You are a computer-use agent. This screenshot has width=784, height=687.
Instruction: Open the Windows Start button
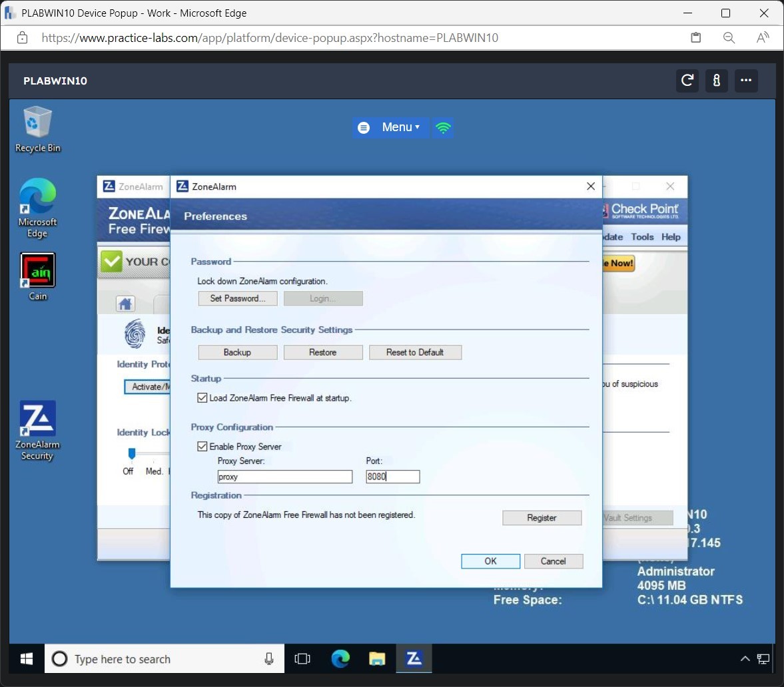27,659
